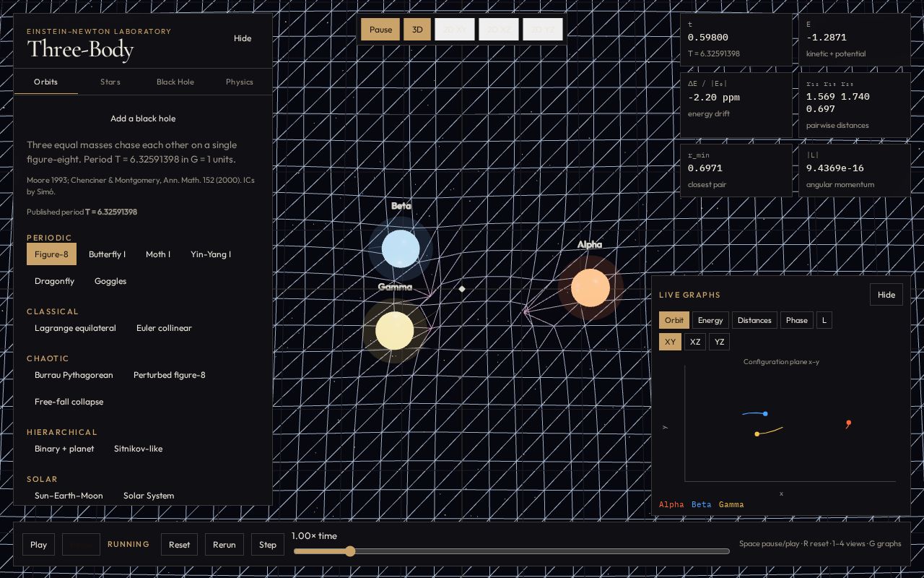Set graph plane to XZ

click(695, 342)
